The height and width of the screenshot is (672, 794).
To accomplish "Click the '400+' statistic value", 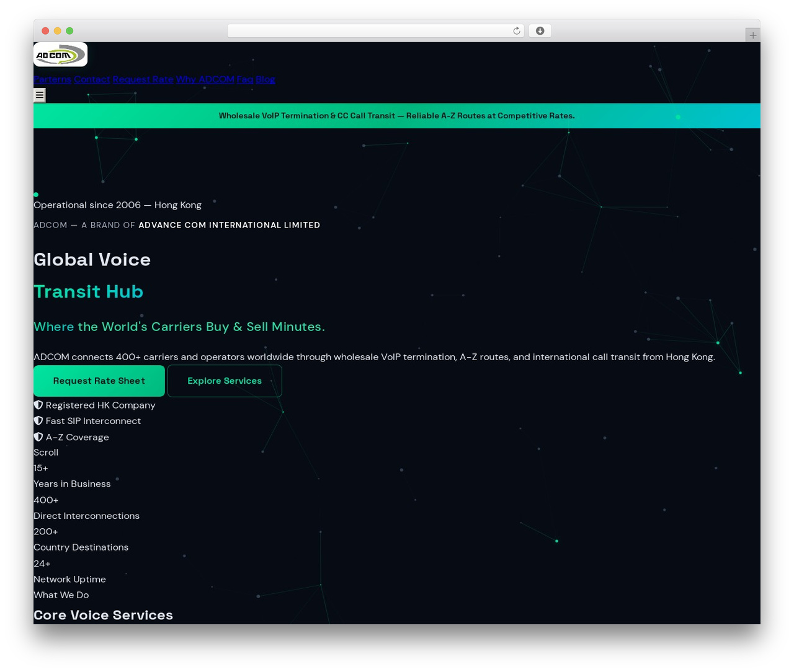I will pyautogui.click(x=46, y=500).
